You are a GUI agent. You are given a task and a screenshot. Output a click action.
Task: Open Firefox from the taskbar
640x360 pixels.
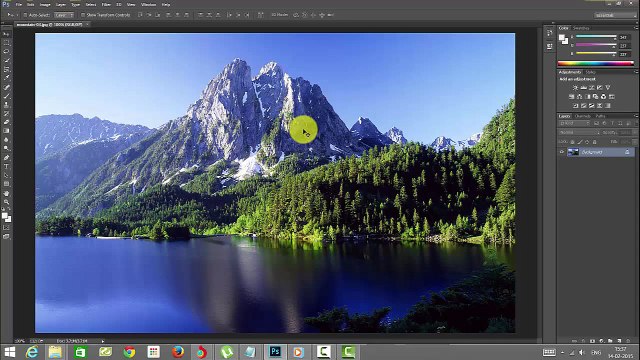click(178, 351)
